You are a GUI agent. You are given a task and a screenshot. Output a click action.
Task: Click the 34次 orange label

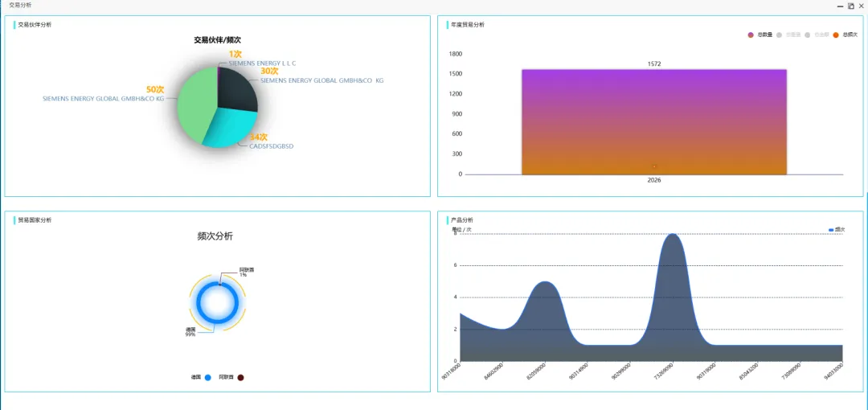(x=258, y=137)
